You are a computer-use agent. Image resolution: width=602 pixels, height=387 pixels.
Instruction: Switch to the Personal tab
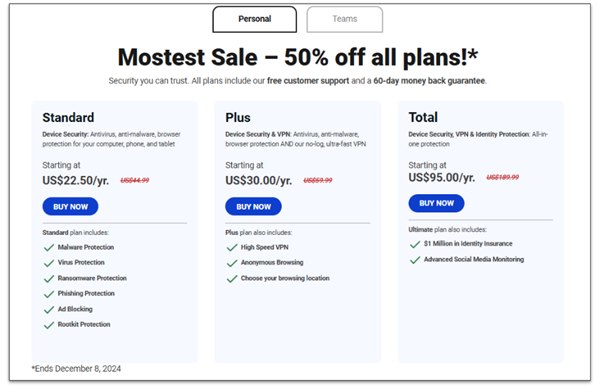[255, 19]
